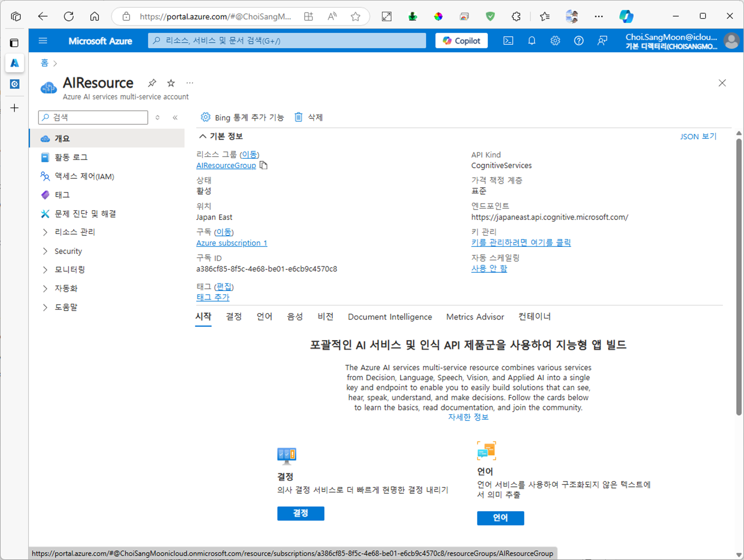This screenshot has height=560, width=744.
Task: Click the blue 결정 button
Action: (x=301, y=513)
